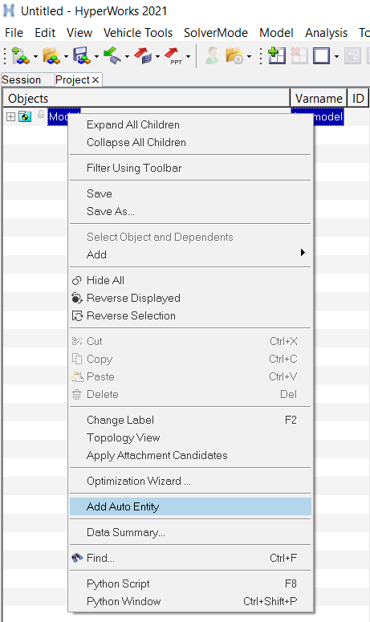Click the Varname column header
Viewport: 370px width, 622px height.
tap(319, 98)
